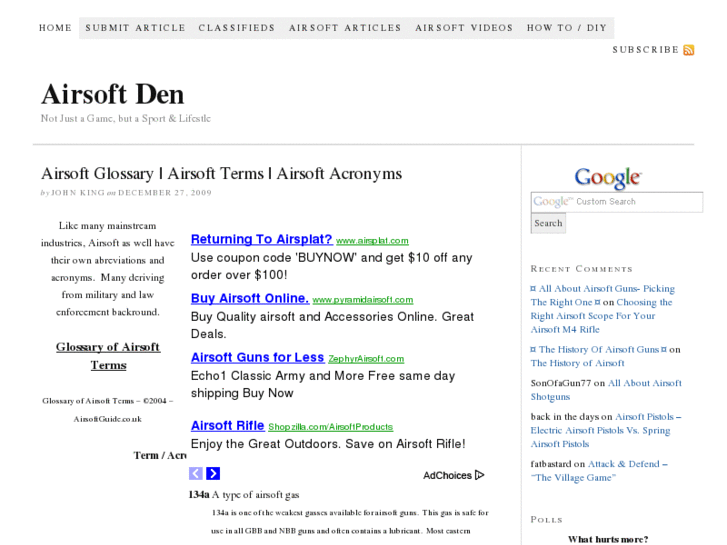Click the fatbastard commenter name
727x545 pixels.
[x=551, y=464]
